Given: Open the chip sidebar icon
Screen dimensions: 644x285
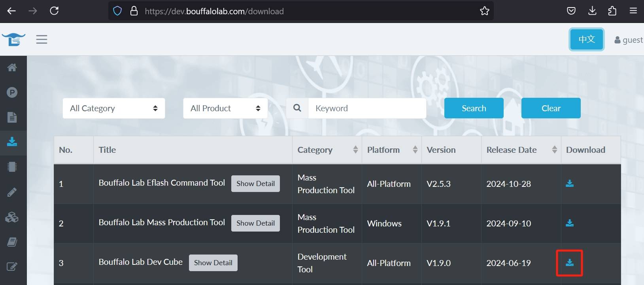Looking at the screenshot, I should tap(12, 167).
